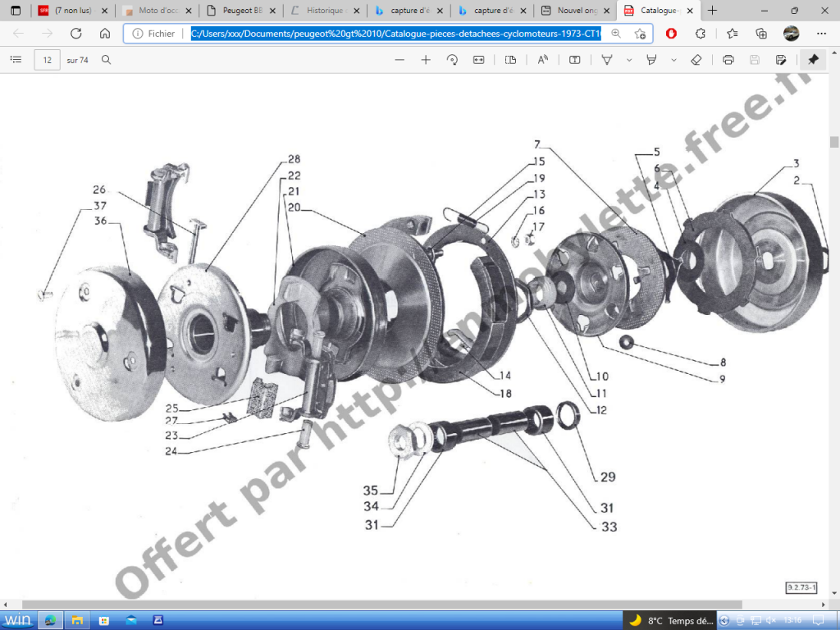The width and height of the screenshot is (840, 630).
Task: Open the PDF search magnifier
Action: (106, 60)
